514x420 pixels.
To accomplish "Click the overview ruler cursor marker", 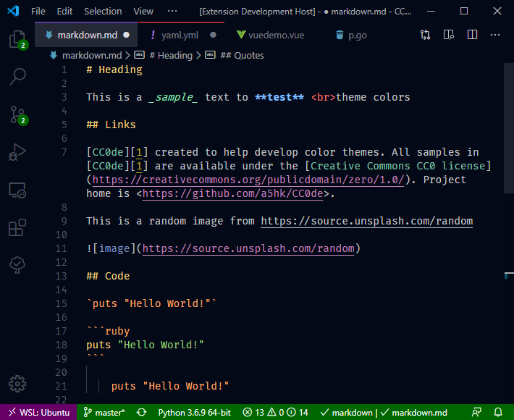I will click(x=509, y=274).
